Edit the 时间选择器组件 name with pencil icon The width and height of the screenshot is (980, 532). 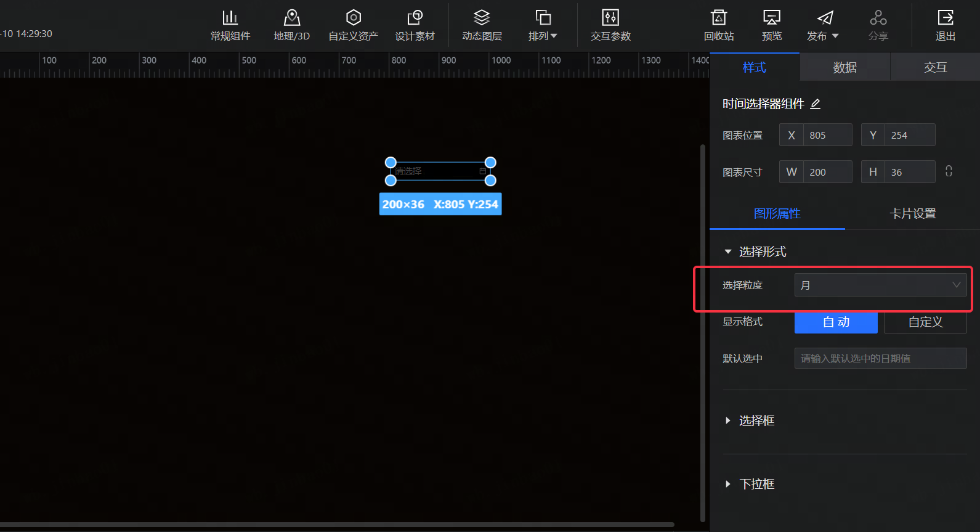click(816, 104)
